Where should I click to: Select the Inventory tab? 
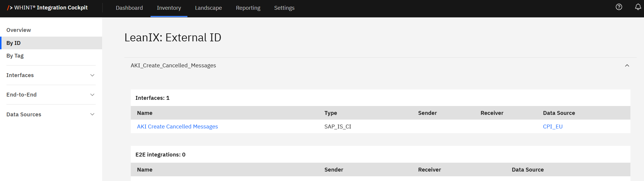(x=169, y=8)
